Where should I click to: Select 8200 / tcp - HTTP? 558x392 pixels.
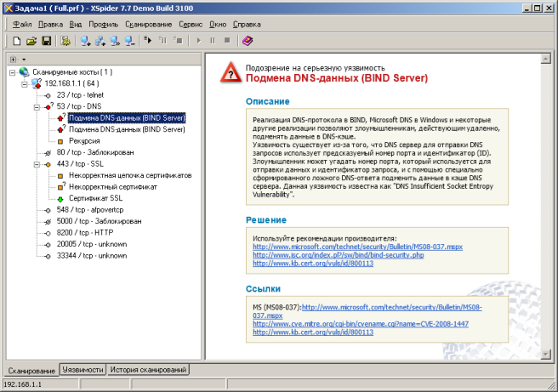[x=85, y=233]
